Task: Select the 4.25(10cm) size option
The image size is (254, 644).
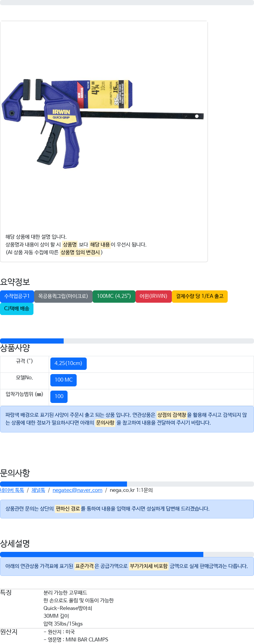Action: [68, 363]
